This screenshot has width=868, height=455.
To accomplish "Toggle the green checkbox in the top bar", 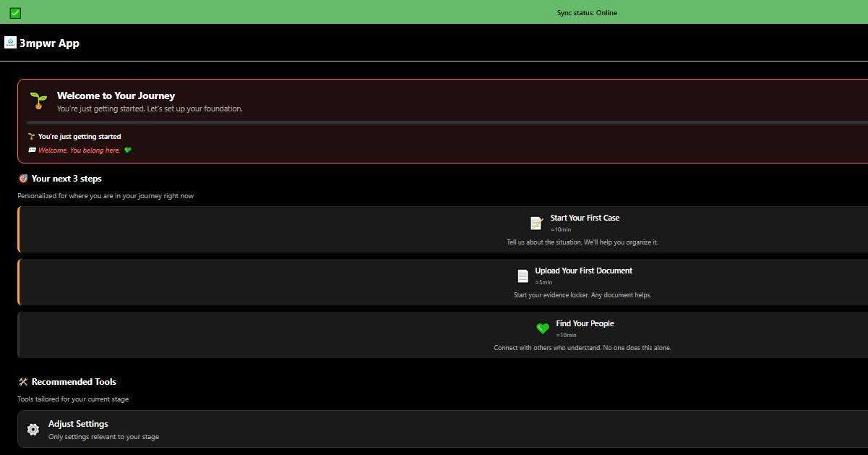I will (14, 12).
